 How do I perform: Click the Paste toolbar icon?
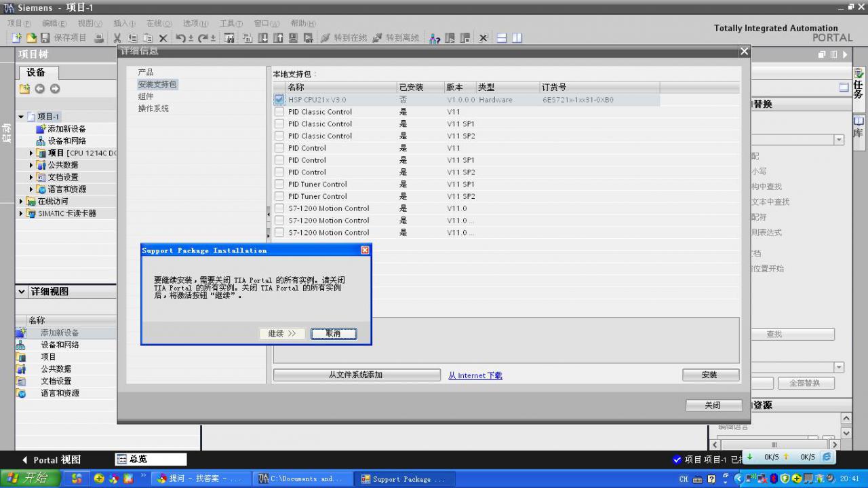pyautogui.click(x=147, y=38)
